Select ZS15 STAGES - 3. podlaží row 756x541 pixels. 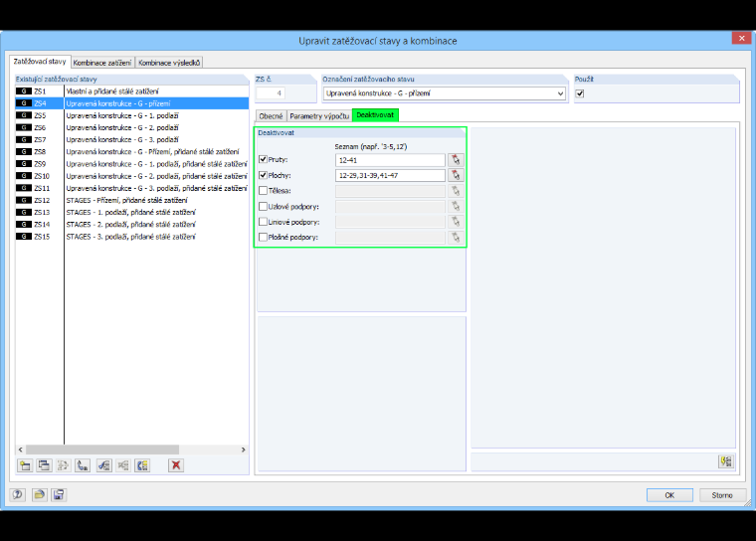[132, 237]
